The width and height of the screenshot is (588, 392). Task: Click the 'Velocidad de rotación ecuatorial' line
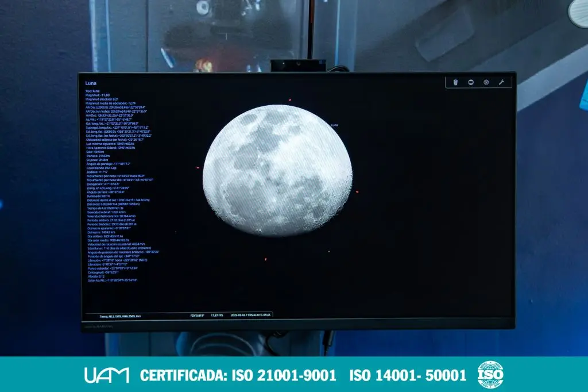116,244
